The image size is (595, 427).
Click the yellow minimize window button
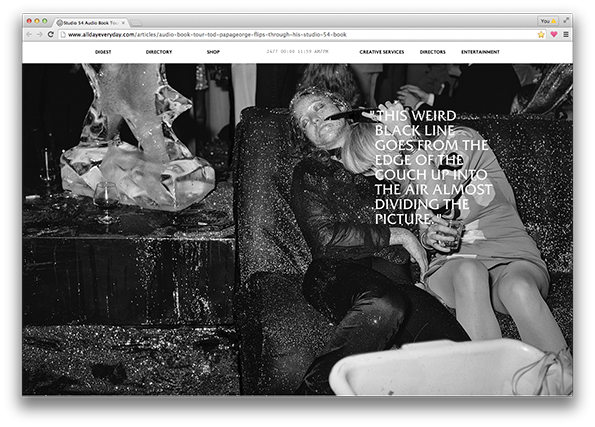point(37,21)
